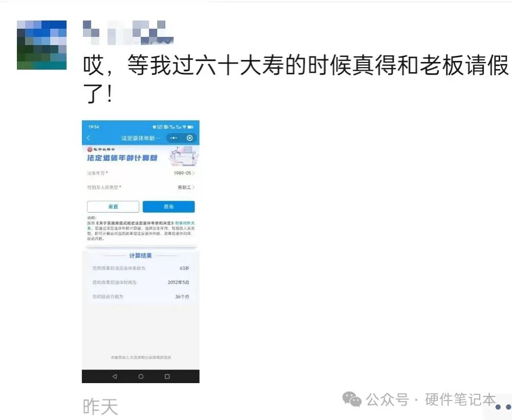Tap Android back triangle navigation button

tap(115, 376)
